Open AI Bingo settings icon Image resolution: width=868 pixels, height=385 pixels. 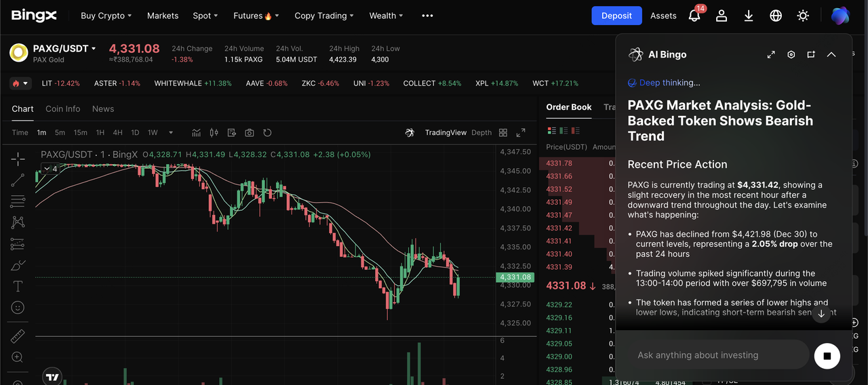[791, 55]
